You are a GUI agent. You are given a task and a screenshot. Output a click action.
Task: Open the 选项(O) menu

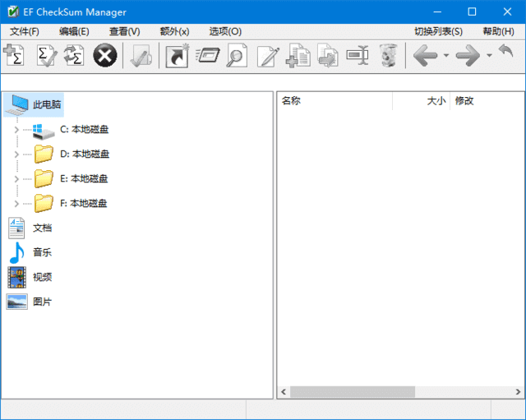click(x=225, y=31)
